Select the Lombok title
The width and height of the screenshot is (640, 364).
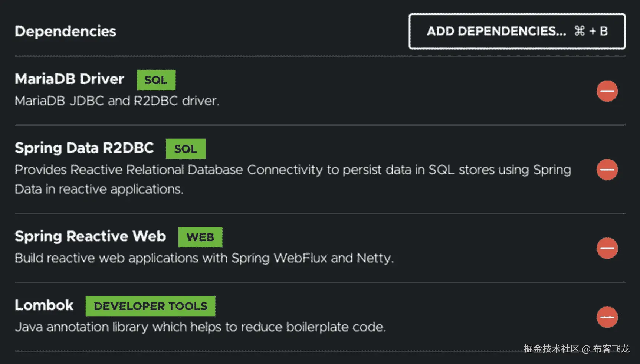tap(44, 305)
